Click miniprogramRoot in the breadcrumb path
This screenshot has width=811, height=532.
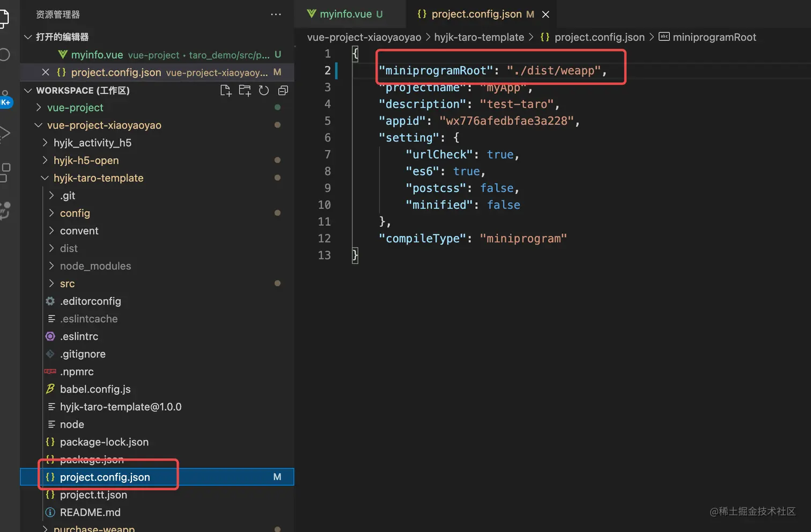point(714,38)
